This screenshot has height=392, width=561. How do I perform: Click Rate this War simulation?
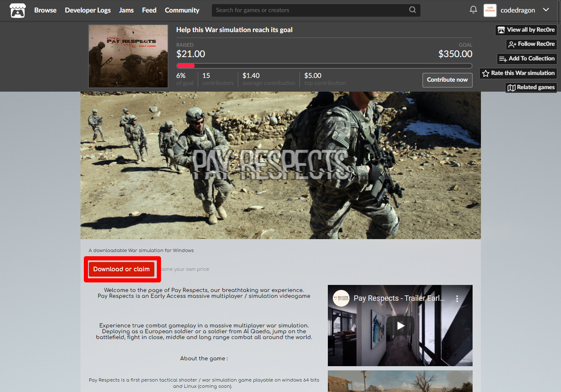click(518, 73)
